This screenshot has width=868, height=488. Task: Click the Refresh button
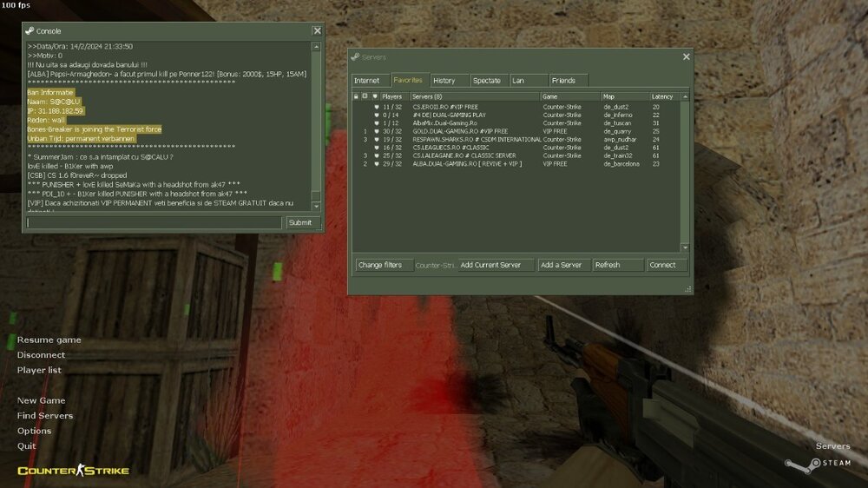617,265
